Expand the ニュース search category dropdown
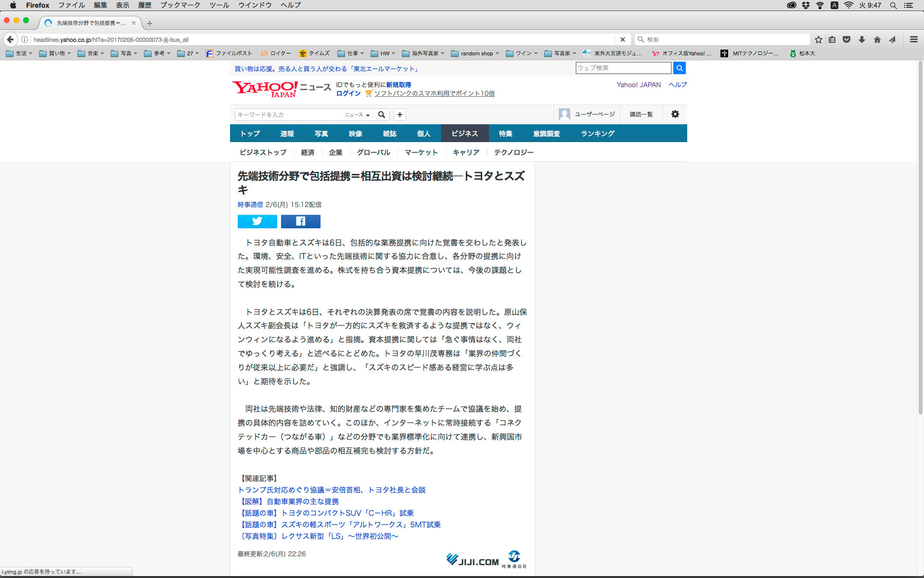Image resolution: width=924 pixels, height=578 pixels. click(357, 115)
